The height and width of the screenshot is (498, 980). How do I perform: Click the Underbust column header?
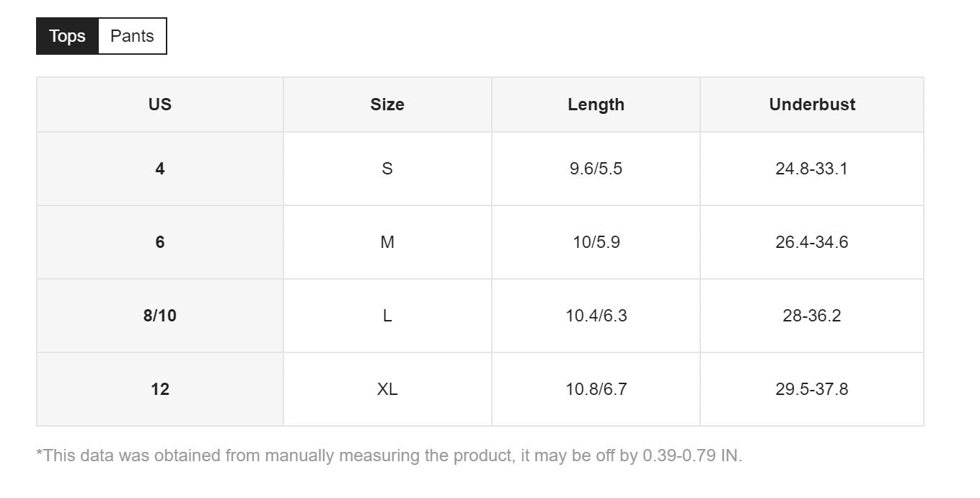(x=812, y=105)
